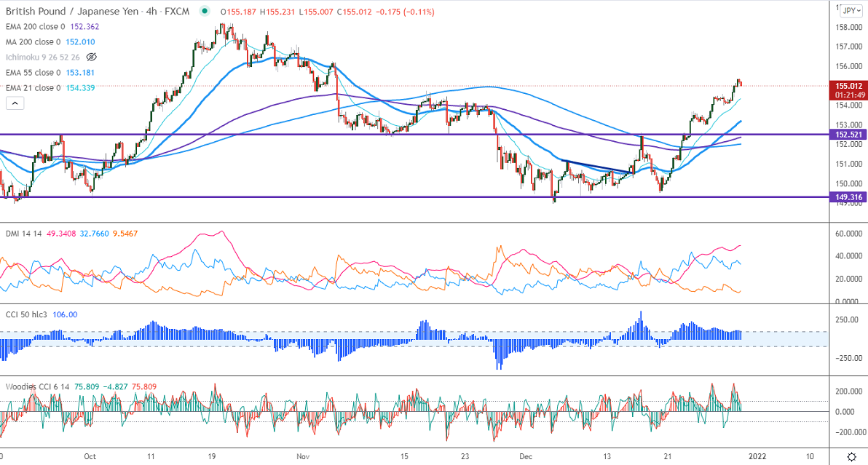The image size is (868, 465).
Task: Click the MA 200 close 0 legend
Action: coord(33,42)
